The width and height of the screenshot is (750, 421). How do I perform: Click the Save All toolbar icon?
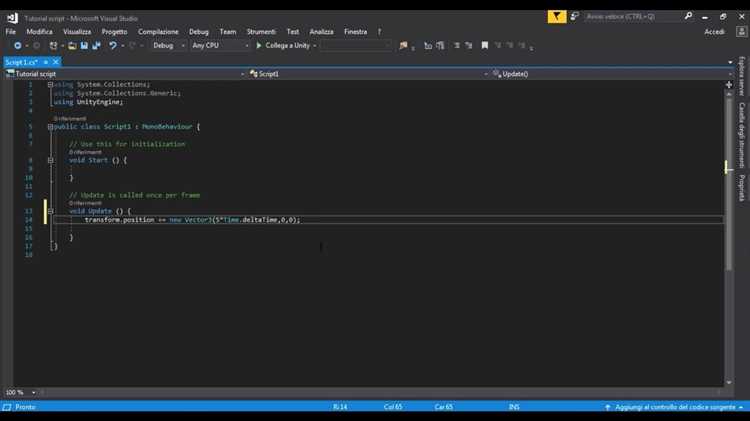[96, 45]
